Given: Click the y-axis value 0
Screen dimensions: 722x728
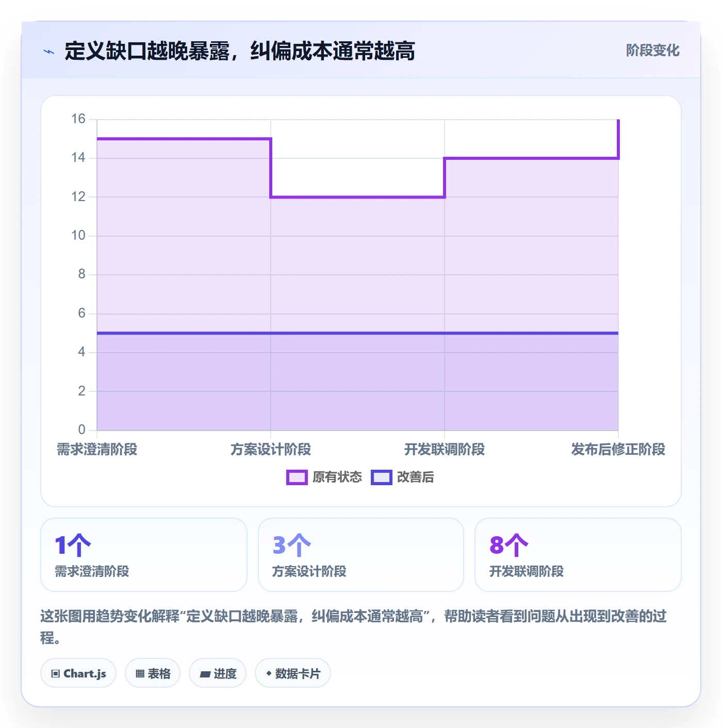Looking at the screenshot, I should coord(81,429).
